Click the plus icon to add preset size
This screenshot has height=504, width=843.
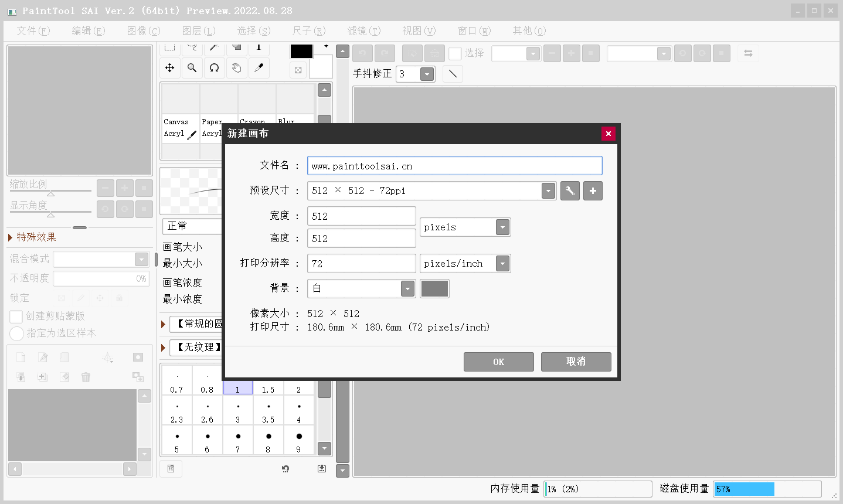click(x=593, y=190)
